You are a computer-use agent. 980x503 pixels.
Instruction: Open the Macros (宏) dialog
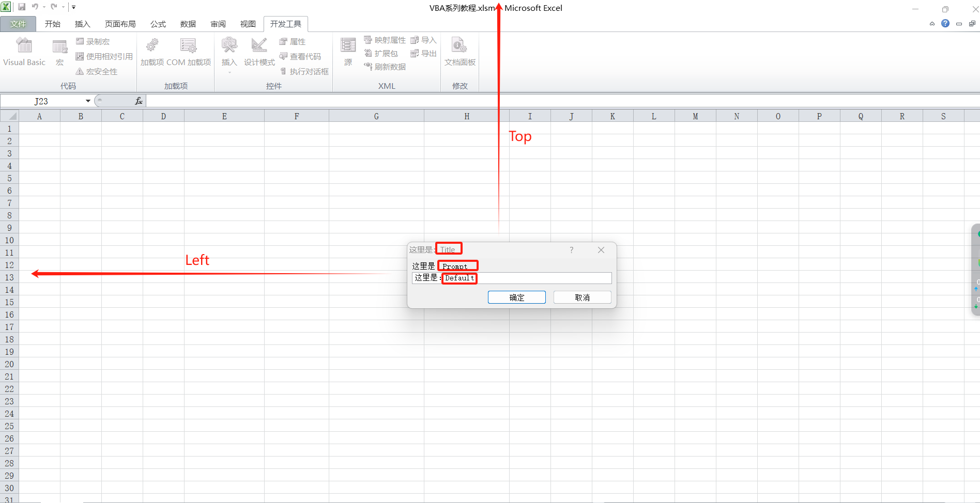point(60,52)
